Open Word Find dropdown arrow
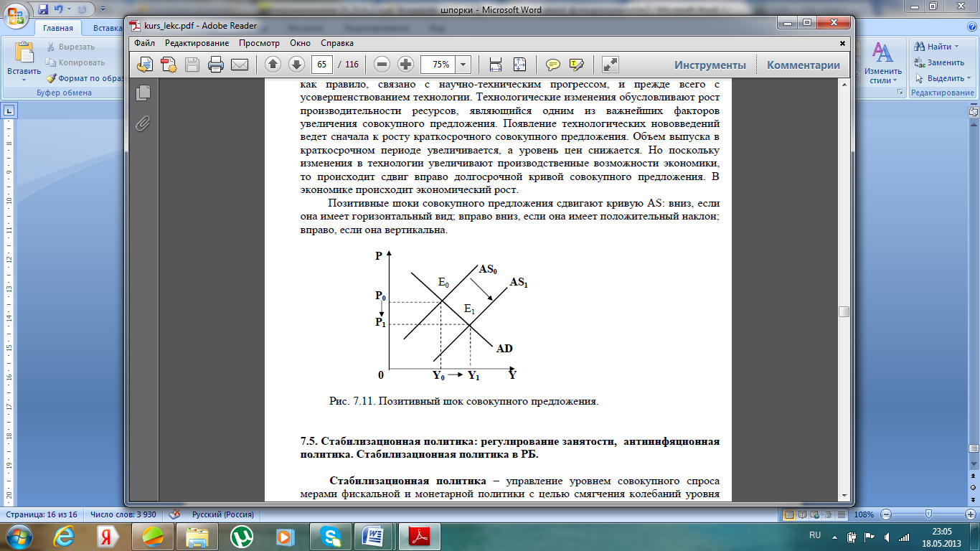Image resolution: width=980 pixels, height=551 pixels. (956, 47)
